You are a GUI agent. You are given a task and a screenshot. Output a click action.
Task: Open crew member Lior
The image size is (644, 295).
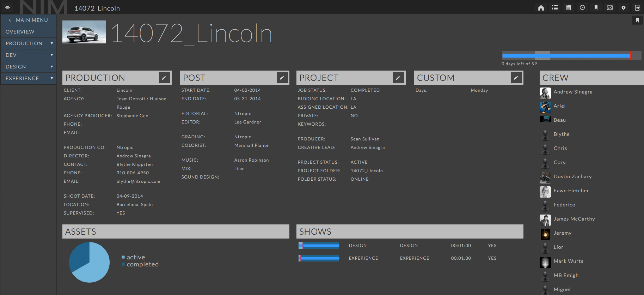point(558,247)
